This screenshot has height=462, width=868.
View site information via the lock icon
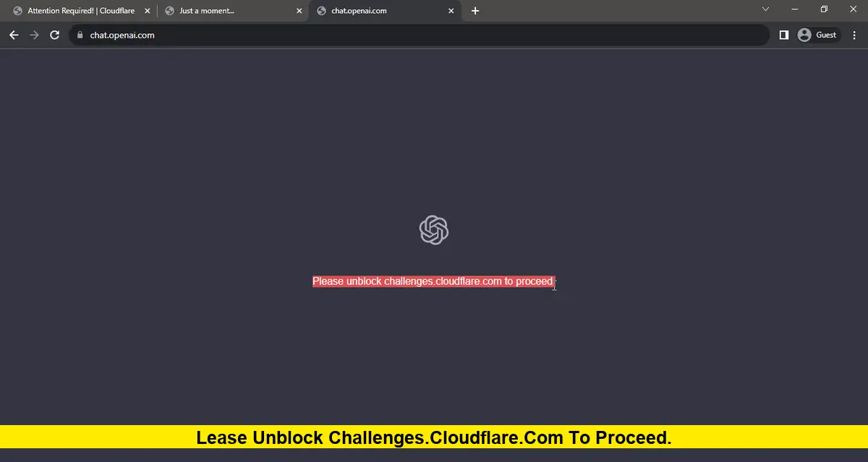point(80,35)
